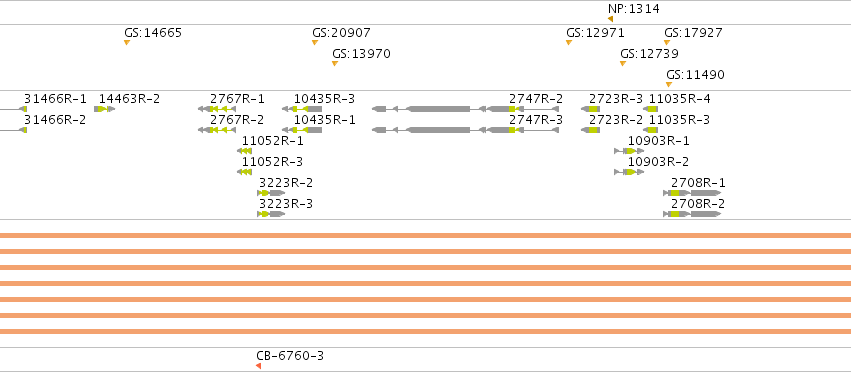Click the GS:11490 label text
The image size is (851, 372).
click(695, 74)
